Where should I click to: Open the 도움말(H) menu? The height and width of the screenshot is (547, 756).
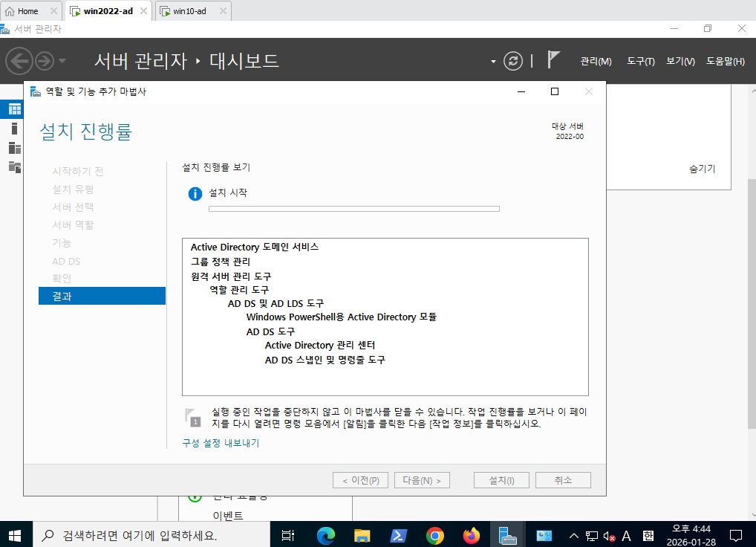(x=725, y=61)
